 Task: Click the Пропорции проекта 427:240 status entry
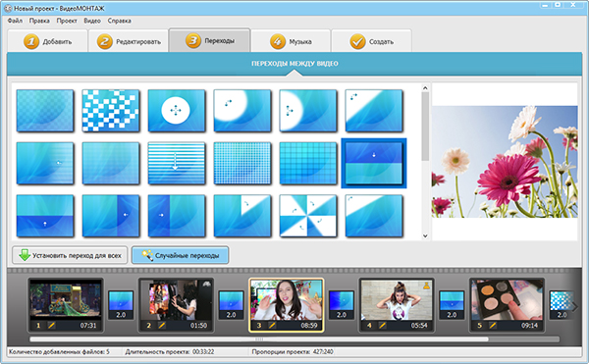[x=293, y=351]
